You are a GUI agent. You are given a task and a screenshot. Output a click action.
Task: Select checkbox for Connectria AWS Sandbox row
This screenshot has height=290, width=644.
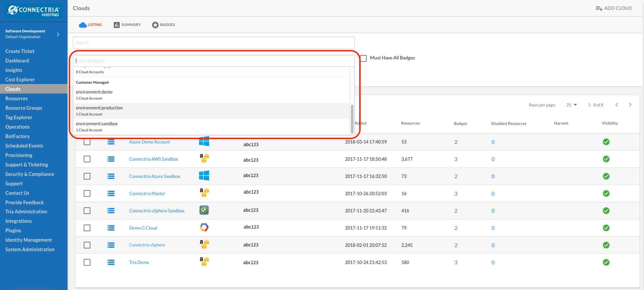[87, 159]
